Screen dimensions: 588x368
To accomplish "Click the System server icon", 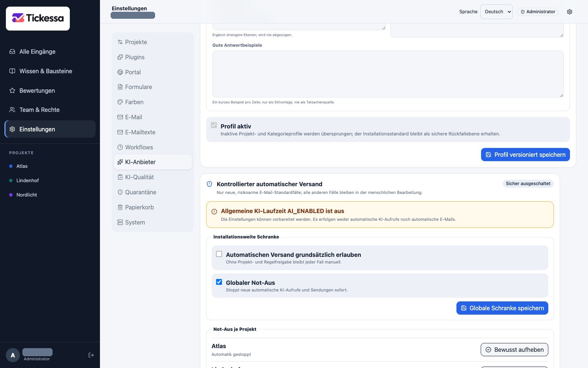I will tap(120, 222).
